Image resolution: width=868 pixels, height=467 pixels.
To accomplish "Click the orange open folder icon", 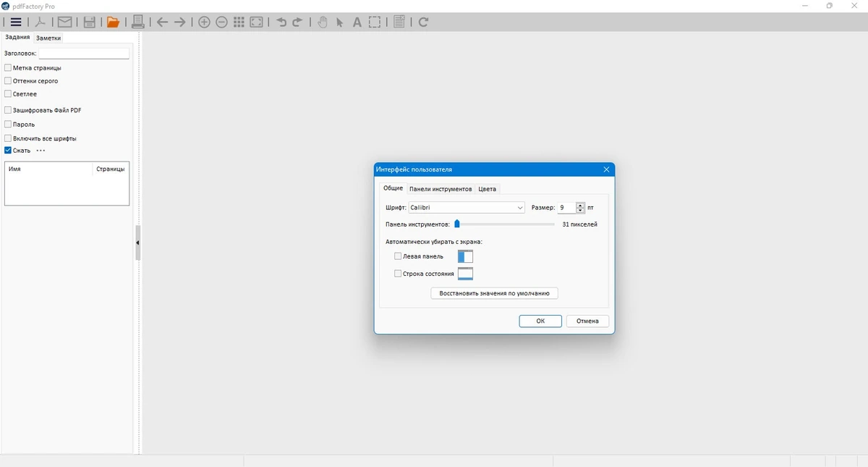I will pos(113,22).
